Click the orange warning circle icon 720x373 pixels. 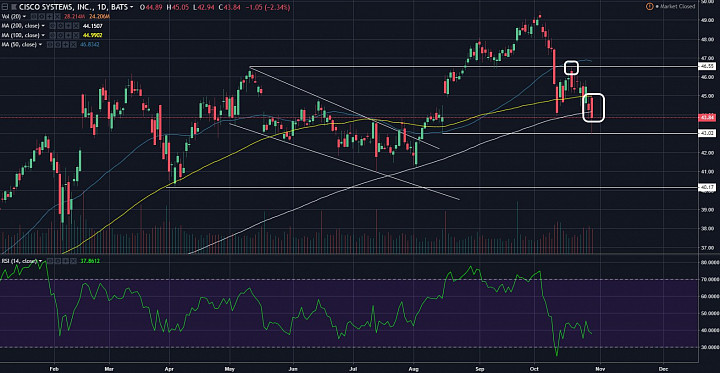click(x=649, y=7)
